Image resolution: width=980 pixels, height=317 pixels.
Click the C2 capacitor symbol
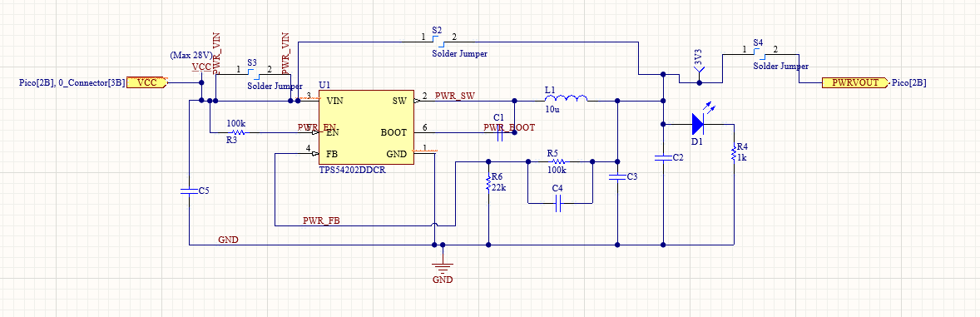(662, 157)
